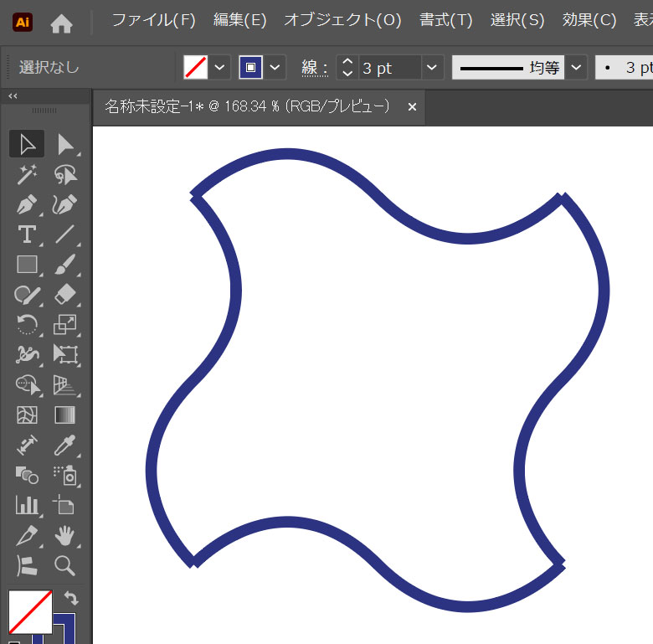Select the Scale tool
Viewport: 653px width, 644px height.
(65, 324)
